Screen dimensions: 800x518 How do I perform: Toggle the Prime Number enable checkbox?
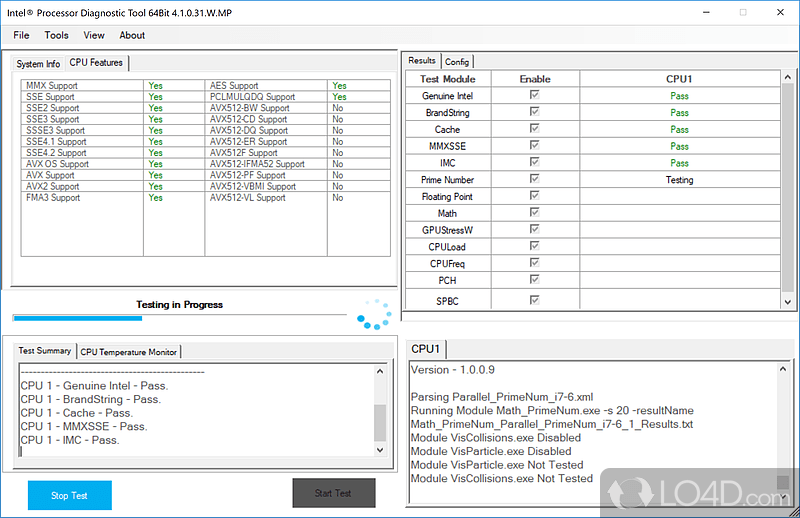coord(535,179)
